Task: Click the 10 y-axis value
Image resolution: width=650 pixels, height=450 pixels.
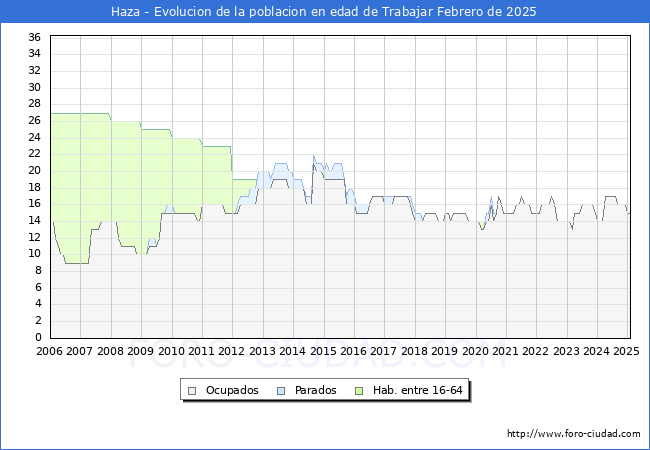Action: pyautogui.click(x=35, y=254)
